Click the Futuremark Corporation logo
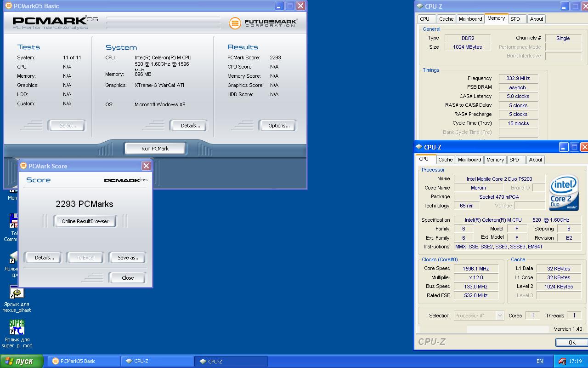Screen dimensions: 588x368 coord(263,23)
